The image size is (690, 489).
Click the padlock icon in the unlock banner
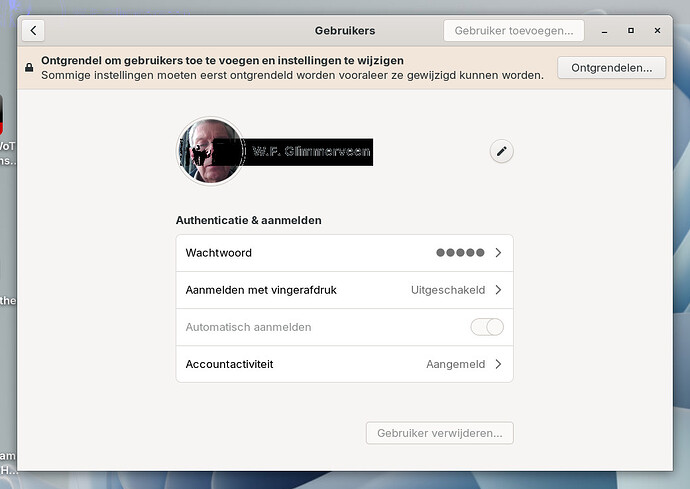point(29,68)
